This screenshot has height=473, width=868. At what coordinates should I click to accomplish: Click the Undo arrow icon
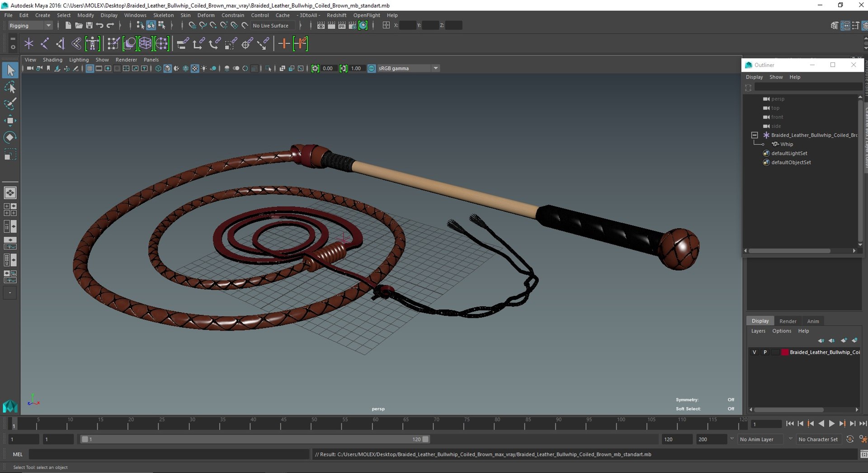pos(100,25)
